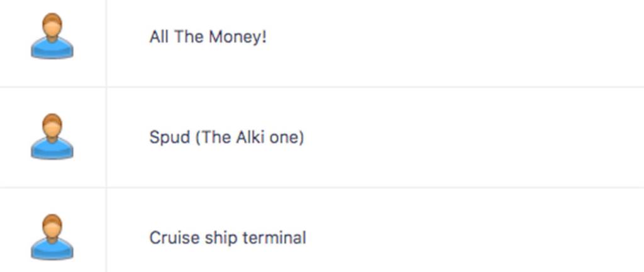Select the Cruise ship terminal title
The width and height of the screenshot is (644, 272).
pyautogui.click(x=228, y=237)
